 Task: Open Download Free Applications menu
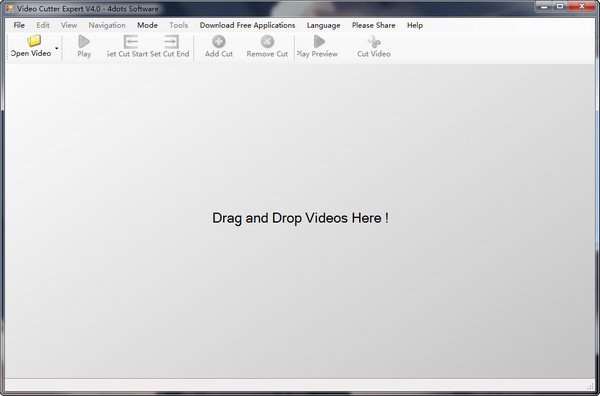pyautogui.click(x=247, y=25)
